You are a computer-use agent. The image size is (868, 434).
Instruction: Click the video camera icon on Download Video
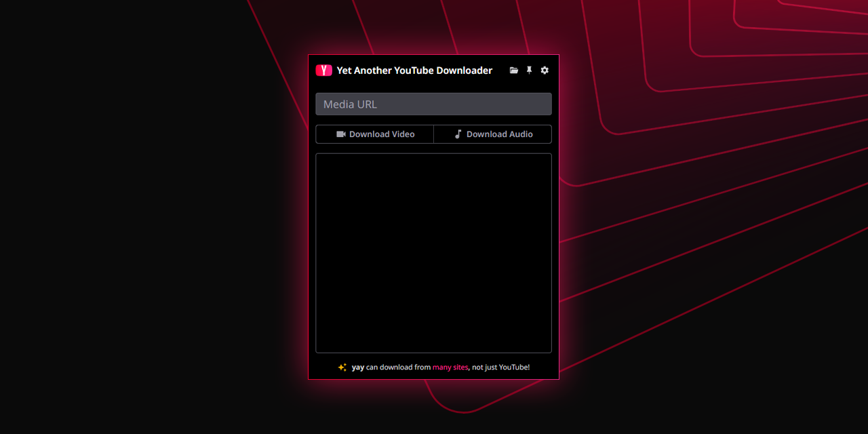point(340,134)
